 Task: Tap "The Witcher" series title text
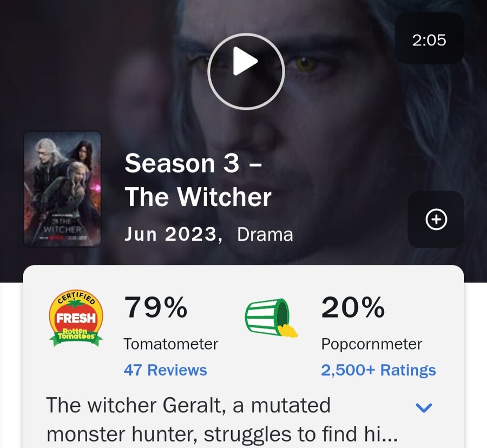[198, 197]
